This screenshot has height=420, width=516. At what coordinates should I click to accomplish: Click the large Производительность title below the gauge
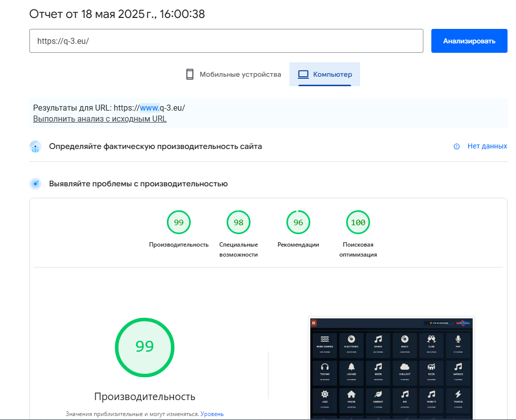click(x=145, y=397)
